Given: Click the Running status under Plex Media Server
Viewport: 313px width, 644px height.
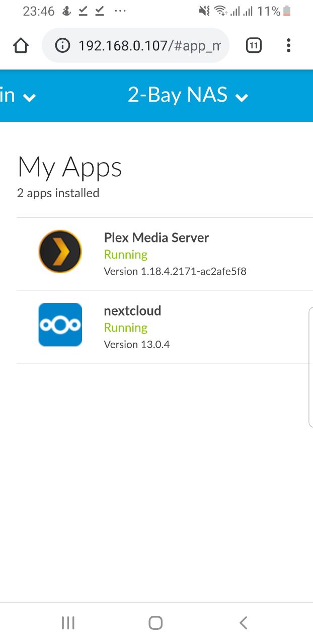Looking at the screenshot, I should tap(126, 255).
